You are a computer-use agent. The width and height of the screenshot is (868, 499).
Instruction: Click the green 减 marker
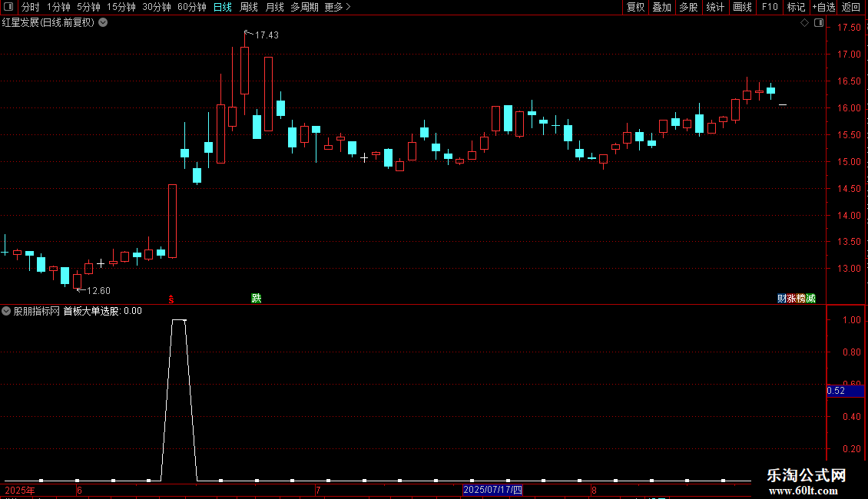pyautogui.click(x=811, y=298)
